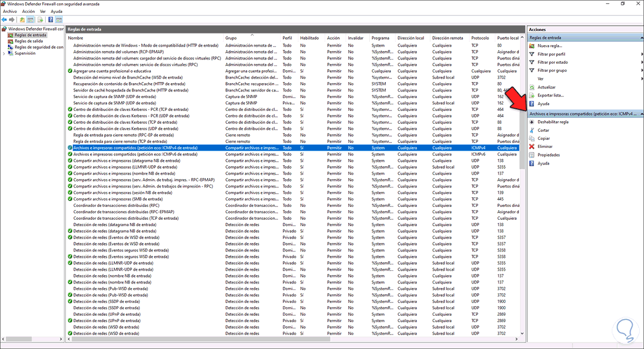Click the export list toolbar icon
This screenshot has width=644, height=349.
click(x=40, y=20)
